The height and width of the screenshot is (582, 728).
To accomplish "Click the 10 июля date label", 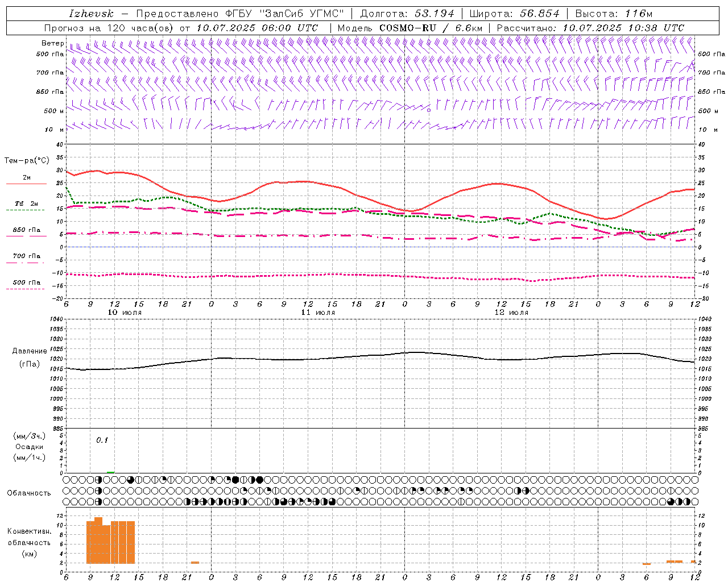I will [x=125, y=313].
